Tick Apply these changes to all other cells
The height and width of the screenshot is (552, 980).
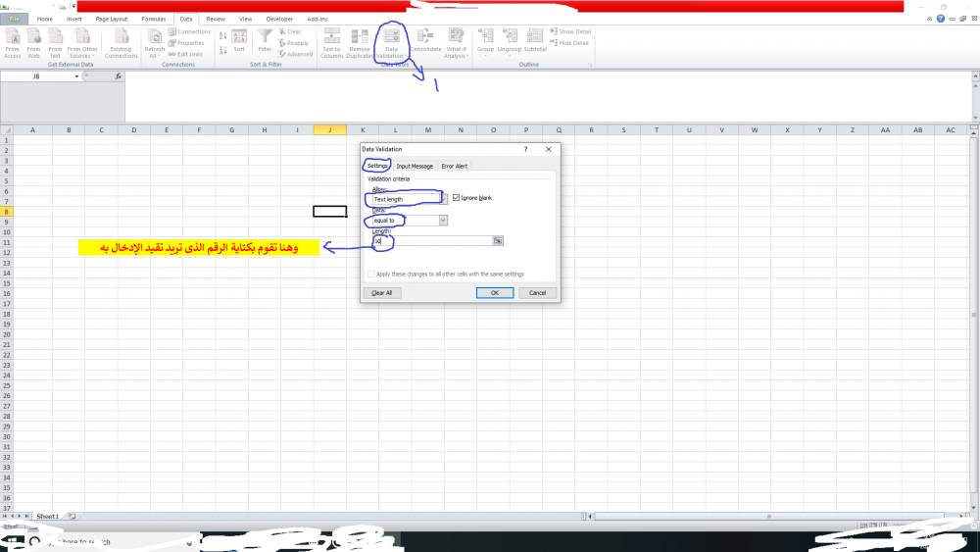point(371,274)
